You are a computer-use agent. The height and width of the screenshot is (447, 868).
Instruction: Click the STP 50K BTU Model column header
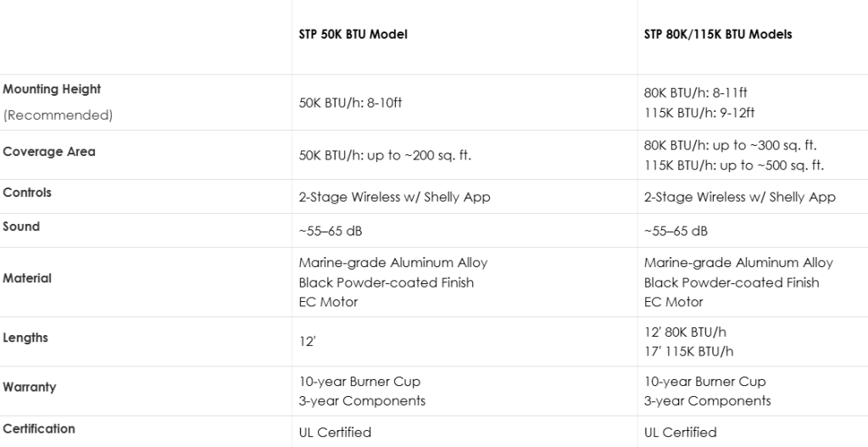353,35
